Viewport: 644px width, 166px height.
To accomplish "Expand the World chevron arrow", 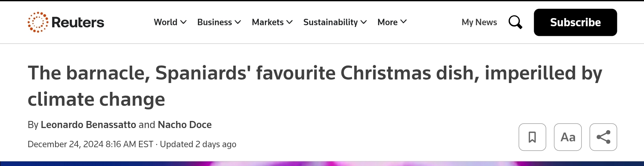I will (x=183, y=22).
